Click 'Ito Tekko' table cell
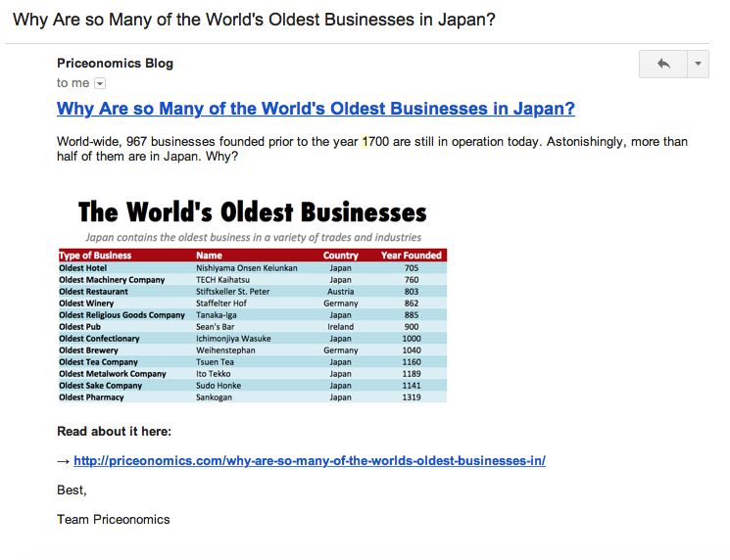 point(214,373)
